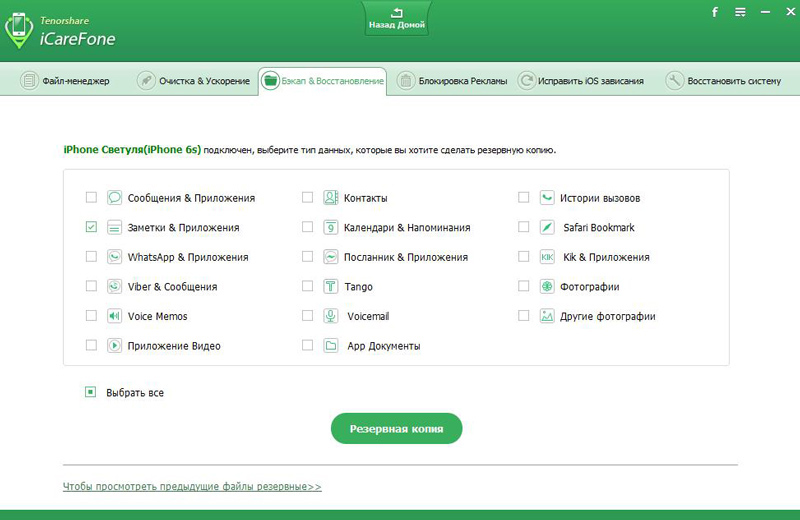Viewport: 800px width, 520px height.
Task: Tick the Истории вызовов checkbox
Action: click(x=523, y=197)
